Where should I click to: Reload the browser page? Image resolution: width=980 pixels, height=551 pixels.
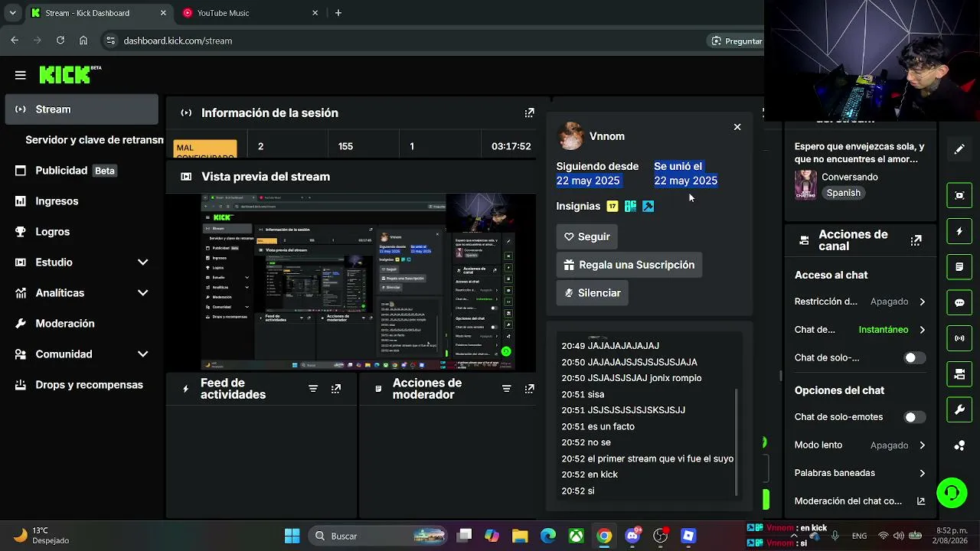pyautogui.click(x=60, y=41)
